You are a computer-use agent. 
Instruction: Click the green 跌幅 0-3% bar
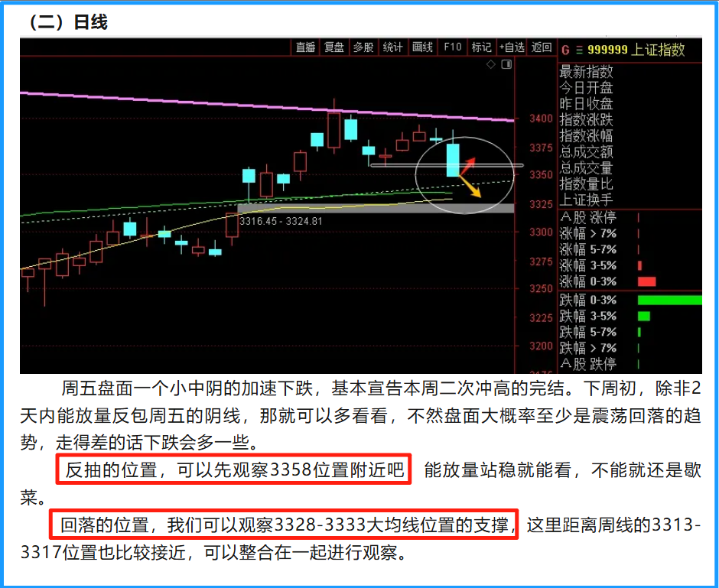pos(670,300)
